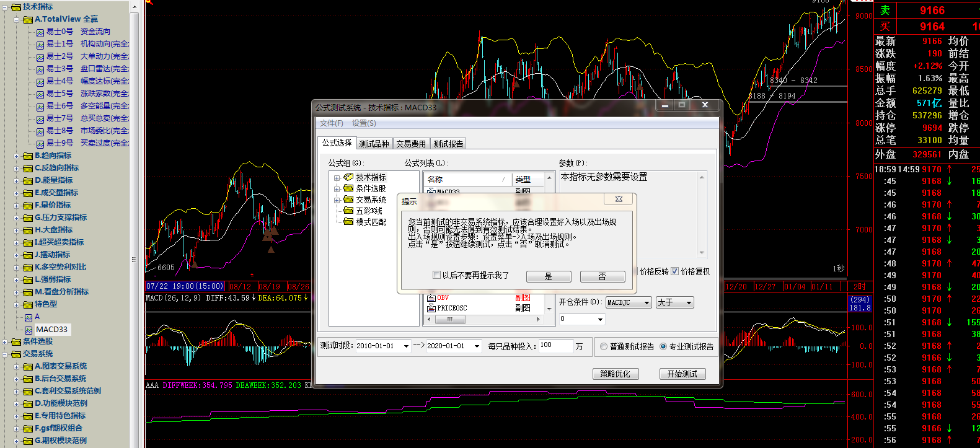Select the 易士7号 总买总卖 indicator icon
The height and width of the screenshot is (448, 980).
[x=40, y=119]
